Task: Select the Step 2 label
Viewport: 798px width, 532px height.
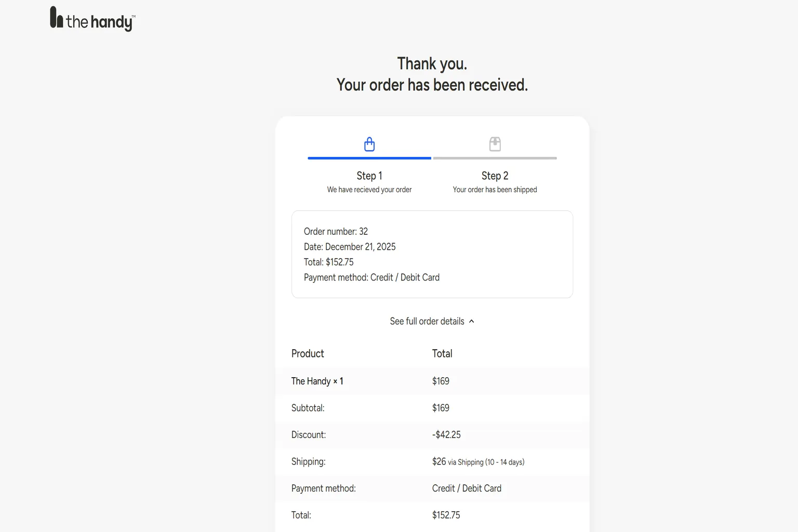Action: click(x=495, y=176)
